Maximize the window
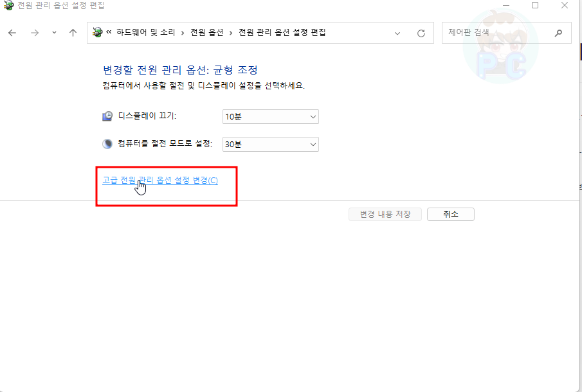This screenshot has width=582, height=392. (x=535, y=6)
